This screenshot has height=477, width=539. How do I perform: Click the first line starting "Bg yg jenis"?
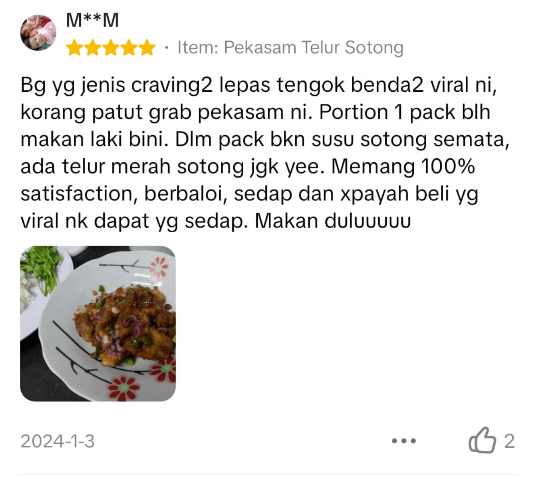point(259,85)
